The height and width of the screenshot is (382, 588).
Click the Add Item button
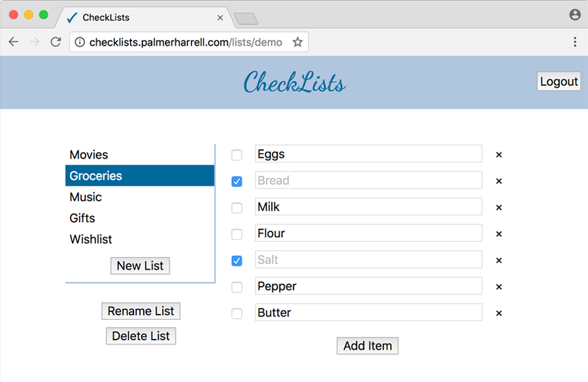tap(367, 345)
